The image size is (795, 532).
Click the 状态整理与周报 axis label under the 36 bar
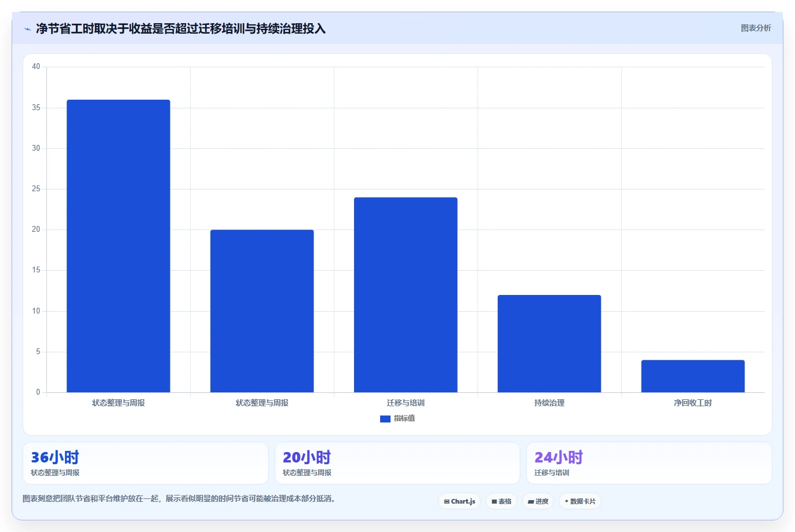(x=118, y=403)
